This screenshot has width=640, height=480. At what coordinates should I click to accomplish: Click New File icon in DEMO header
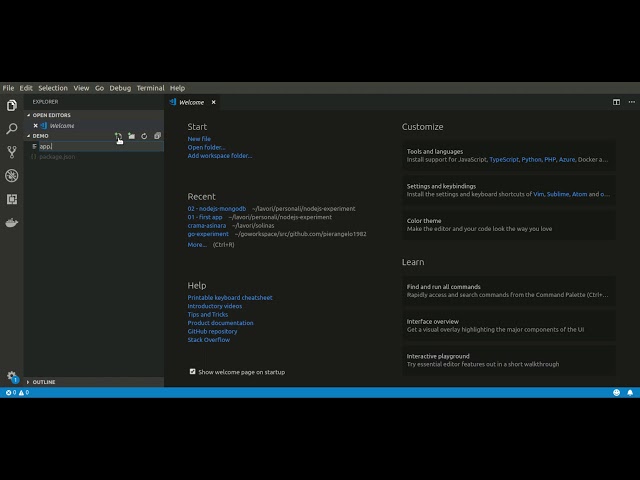tap(118, 136)
